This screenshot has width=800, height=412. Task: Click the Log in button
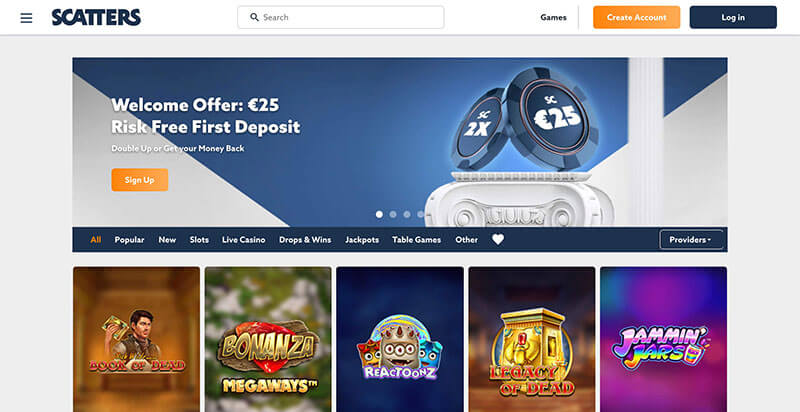point(733,17)
